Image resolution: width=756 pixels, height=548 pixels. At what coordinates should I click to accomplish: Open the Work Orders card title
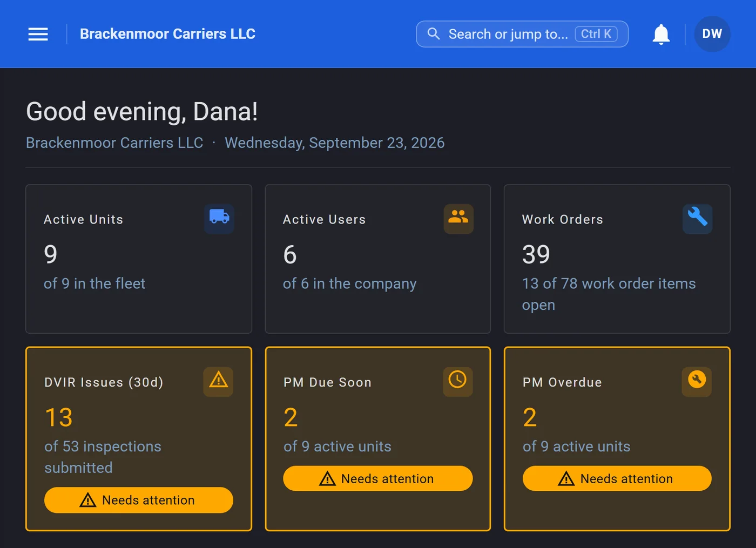[x=563, y=220]
